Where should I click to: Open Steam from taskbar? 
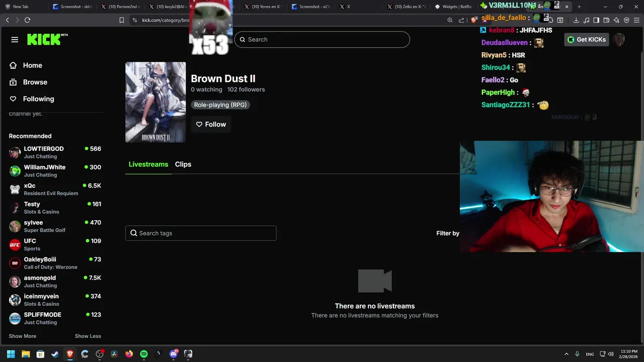coord(55,354)
